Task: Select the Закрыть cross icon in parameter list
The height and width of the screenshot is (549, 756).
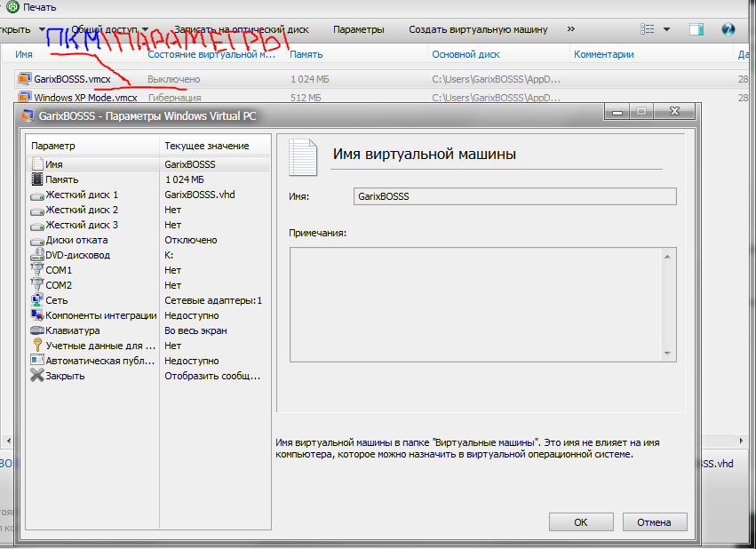Action: pyautogui.click(x=37, y=375)
